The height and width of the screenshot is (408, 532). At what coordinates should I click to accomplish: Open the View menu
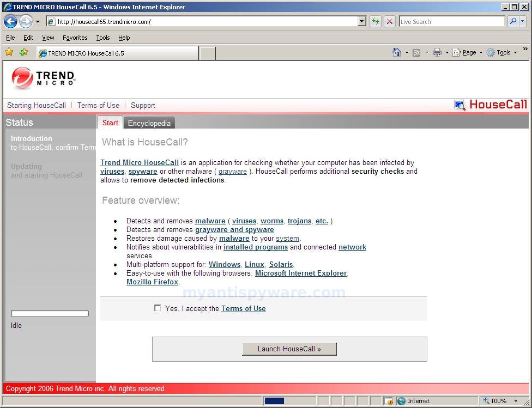click(x=48, y=38)
